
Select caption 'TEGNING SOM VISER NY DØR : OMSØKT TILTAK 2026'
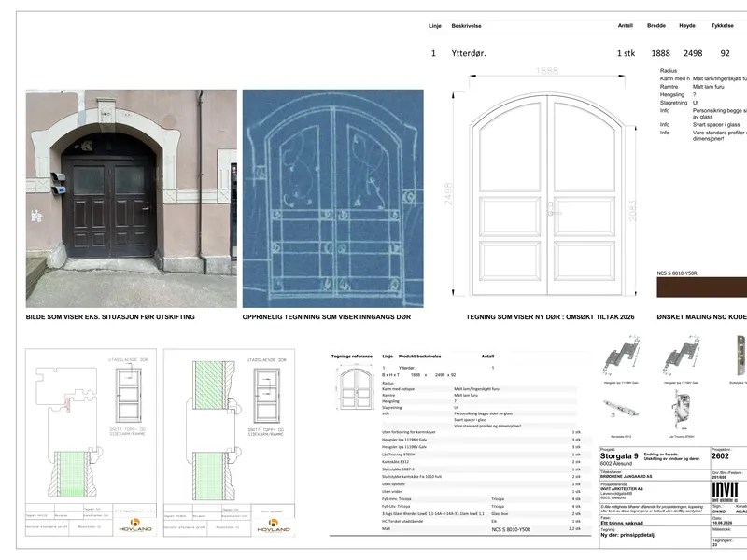pyautogui.click(x=550, y=316)
